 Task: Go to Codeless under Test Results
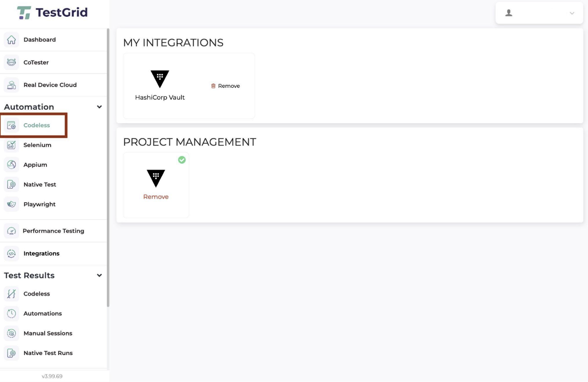pyautogui.click(x=37, y=294)
